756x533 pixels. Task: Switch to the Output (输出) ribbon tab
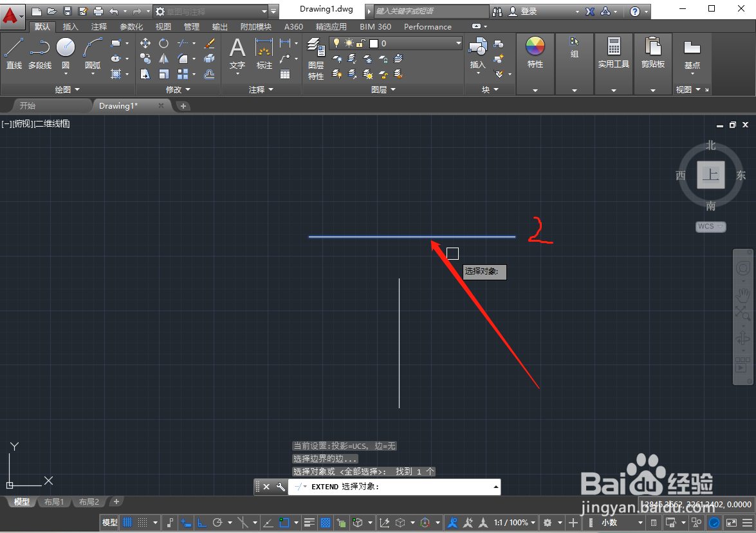point(220,26)
